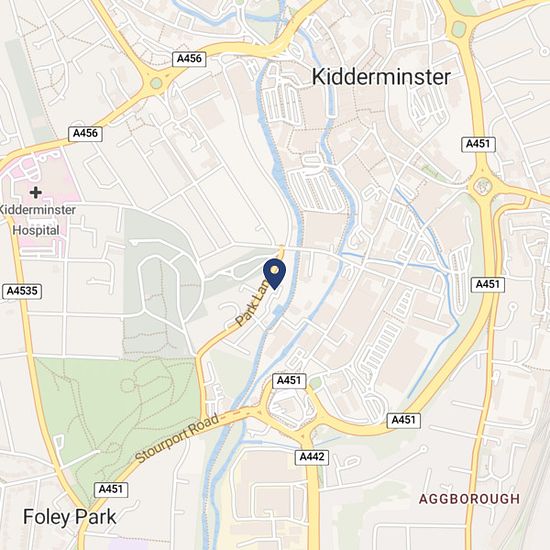550x550 pixels.
Task: Select the AGGBOROUGH district label
Action: [x=469, y=499]
